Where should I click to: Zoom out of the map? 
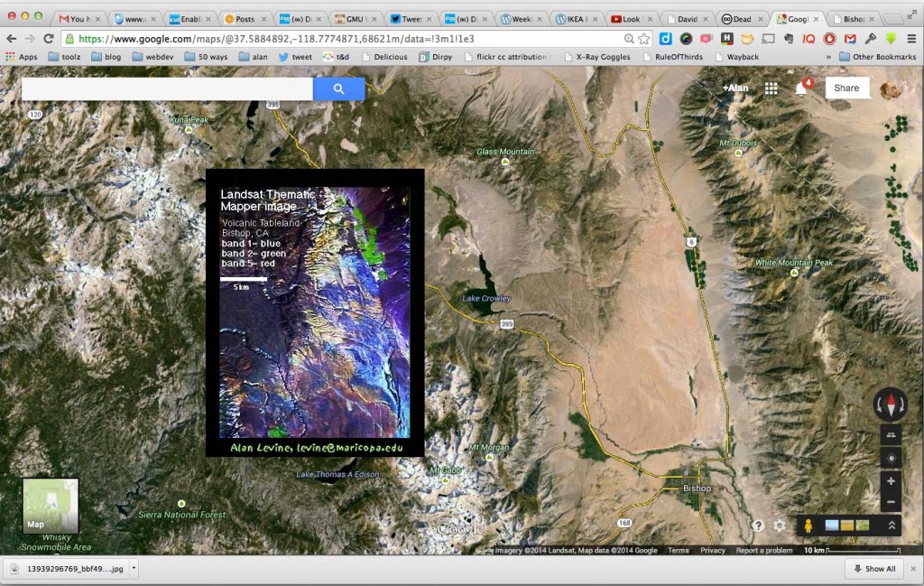(891, 502)
